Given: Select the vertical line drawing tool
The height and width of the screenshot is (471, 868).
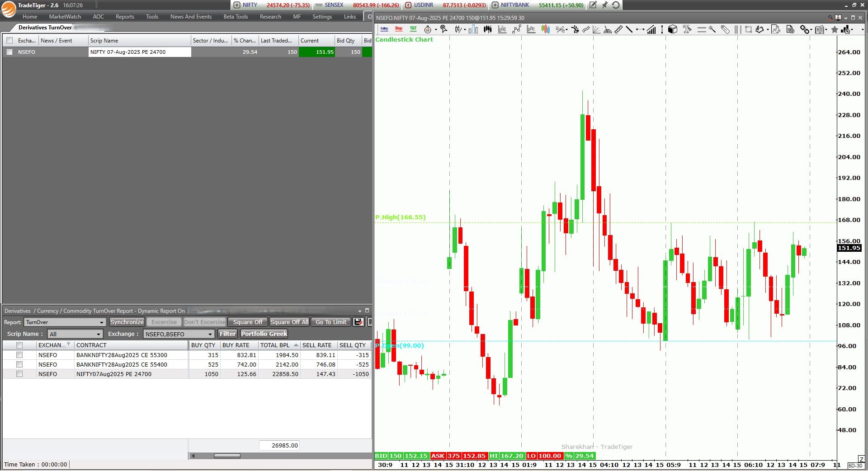Looking at the screenshot, I should point(662,29).
